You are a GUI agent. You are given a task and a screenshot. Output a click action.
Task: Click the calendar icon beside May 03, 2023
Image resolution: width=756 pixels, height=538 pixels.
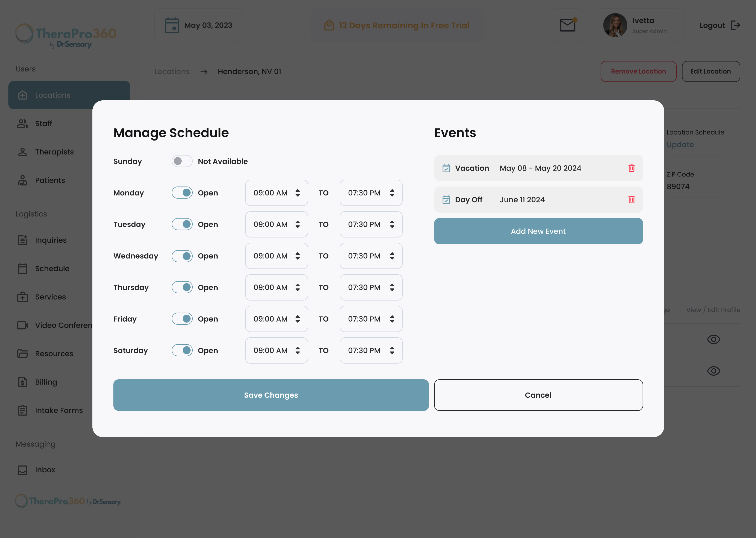pos(172,25)
